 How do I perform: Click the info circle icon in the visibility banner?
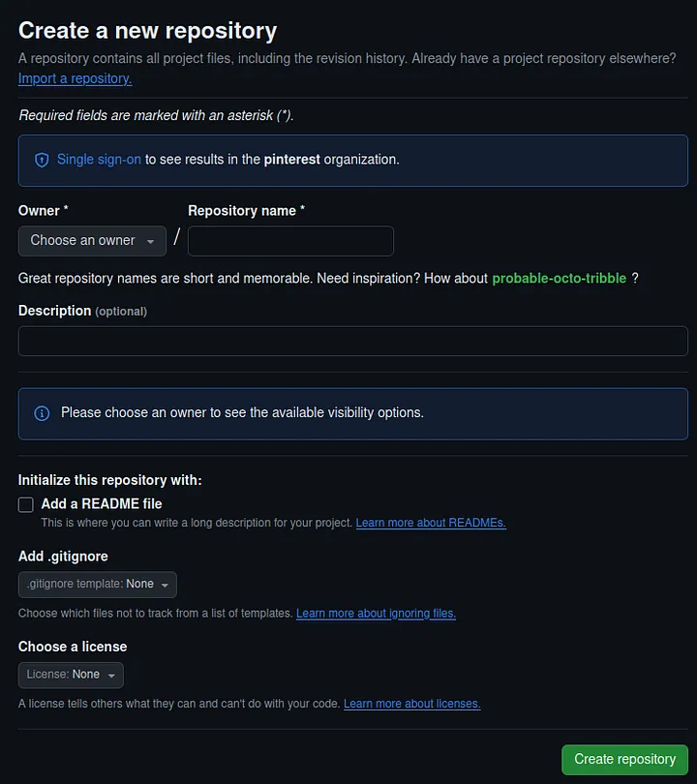tap(42, 412)
